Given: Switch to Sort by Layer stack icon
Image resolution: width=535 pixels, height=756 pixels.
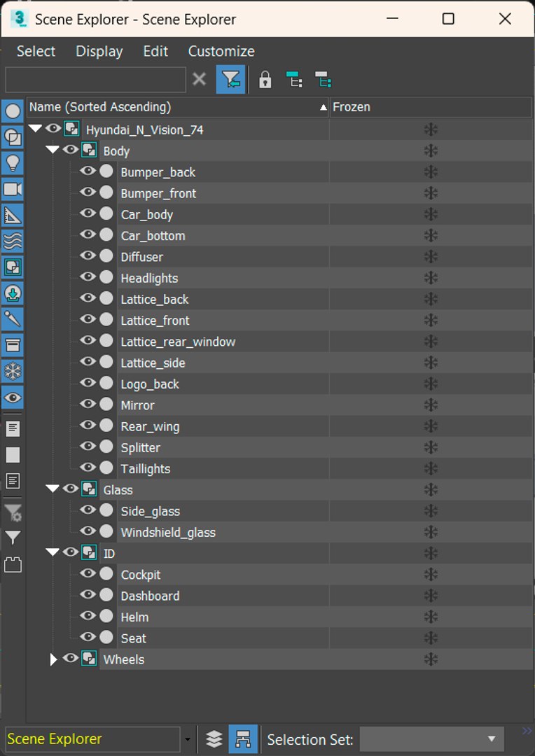Looking at the screenshot, I should coord(214,738).
